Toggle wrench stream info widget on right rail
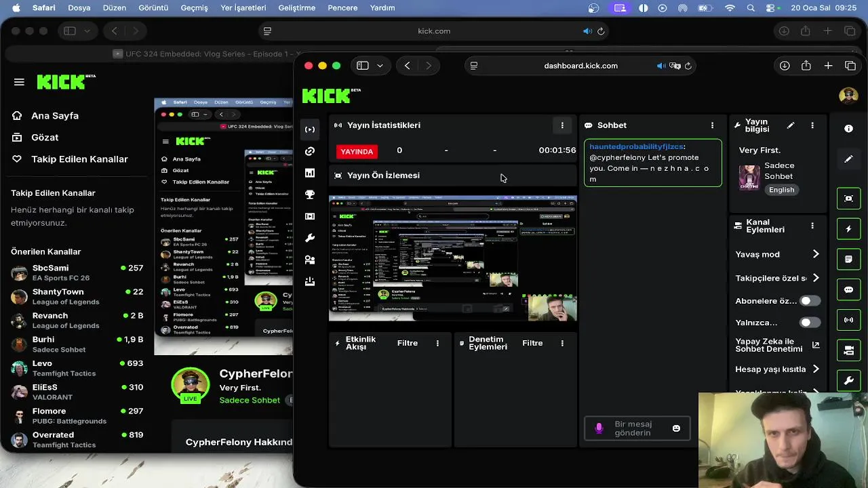868x488 pixels. (x=848, y=381)
